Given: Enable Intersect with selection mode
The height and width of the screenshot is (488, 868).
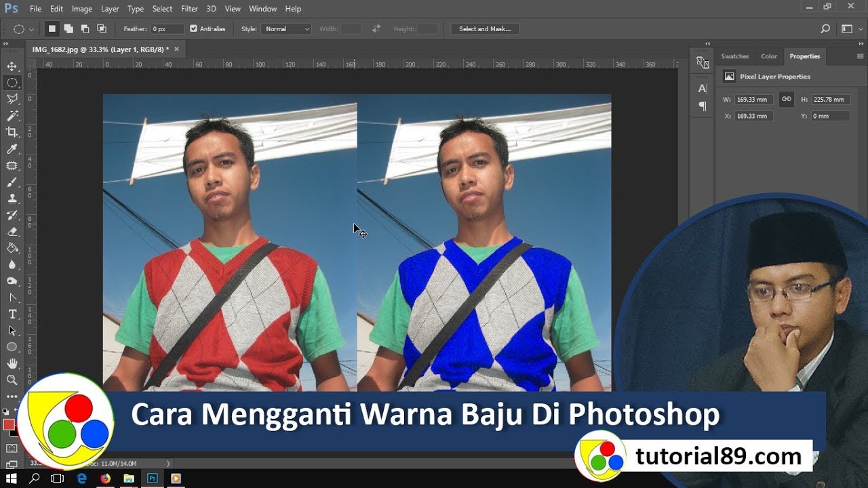Looking at the screenshot, I should (102, 29).
